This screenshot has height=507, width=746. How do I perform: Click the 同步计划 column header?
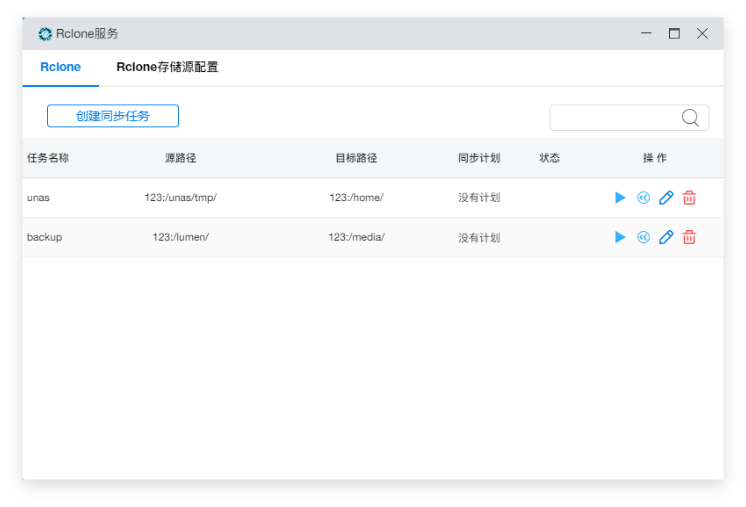point(479,158)
